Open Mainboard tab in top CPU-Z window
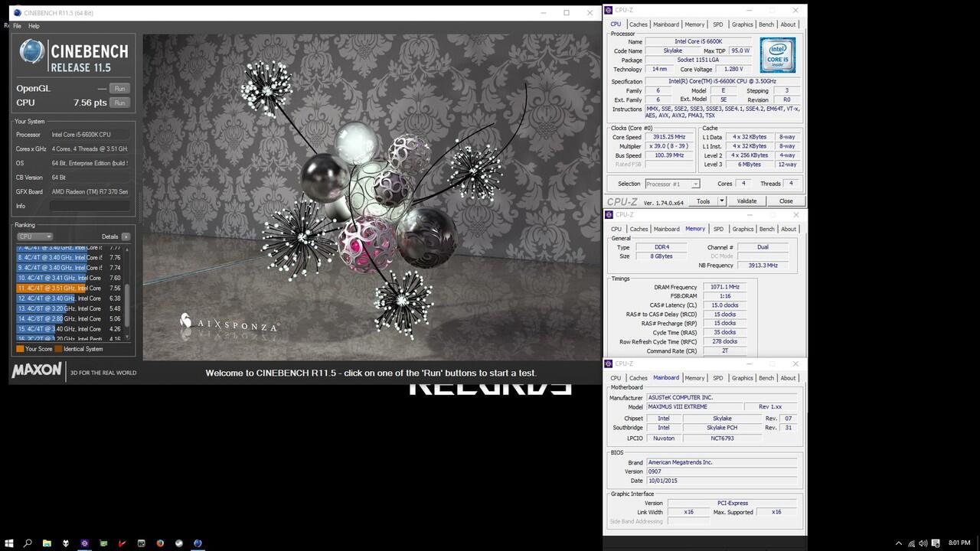This screenshot has height=551, width=980. [x=666, y=24]
